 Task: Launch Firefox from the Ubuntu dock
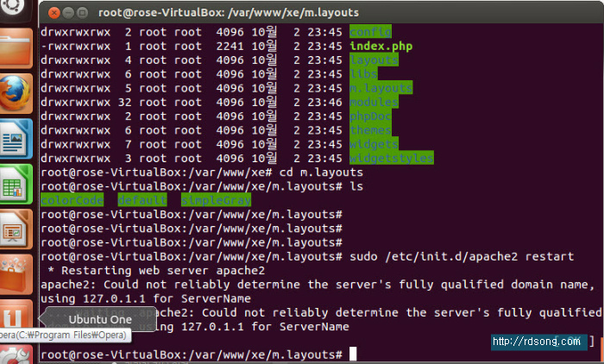(x=15, y=94)
